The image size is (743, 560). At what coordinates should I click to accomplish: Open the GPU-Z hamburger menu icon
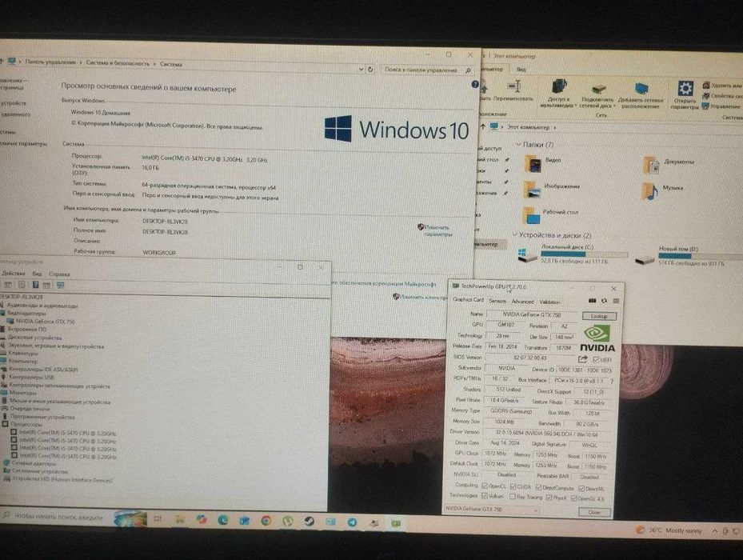[616, 301]
